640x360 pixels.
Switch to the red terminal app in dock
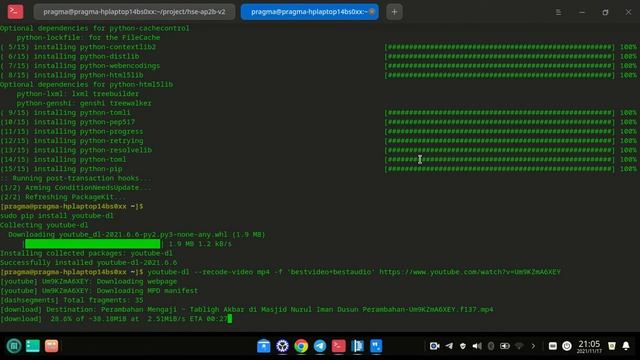[x=338, y=346]
